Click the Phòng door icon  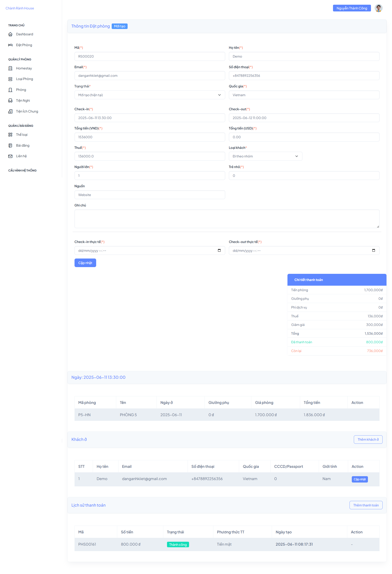click(10, 90)
